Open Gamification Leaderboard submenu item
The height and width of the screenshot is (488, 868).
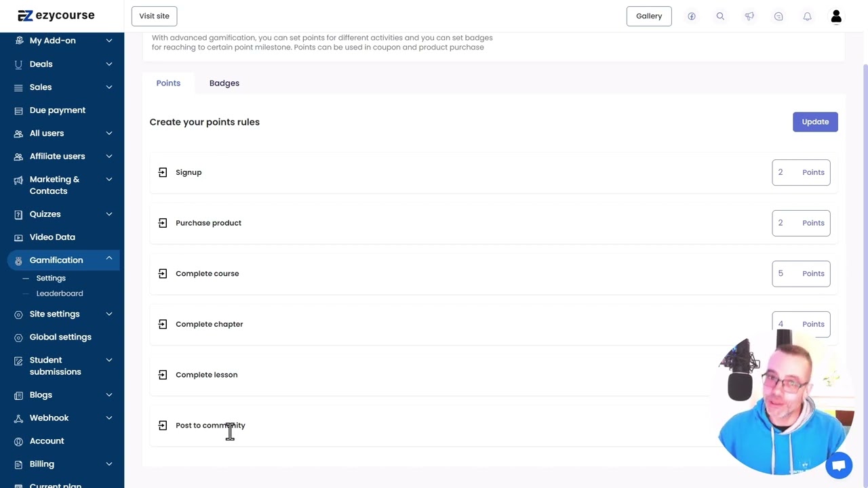click(60, 293)
